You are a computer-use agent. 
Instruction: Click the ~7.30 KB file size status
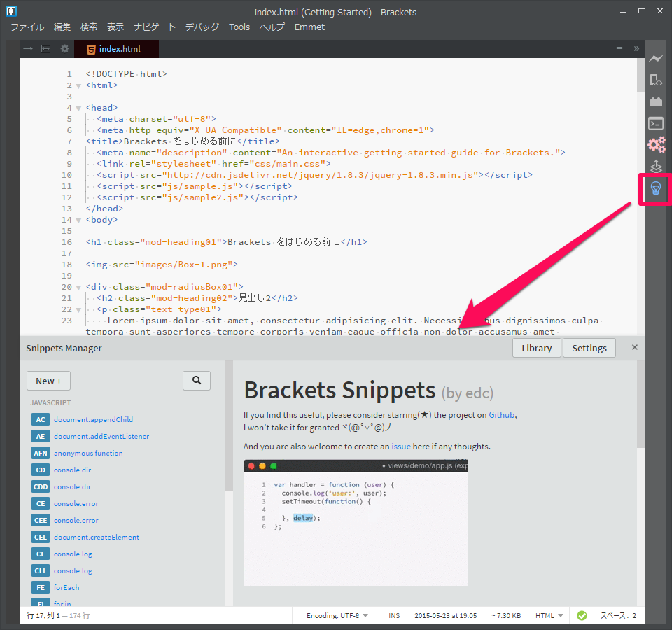(x=505, y=615)
